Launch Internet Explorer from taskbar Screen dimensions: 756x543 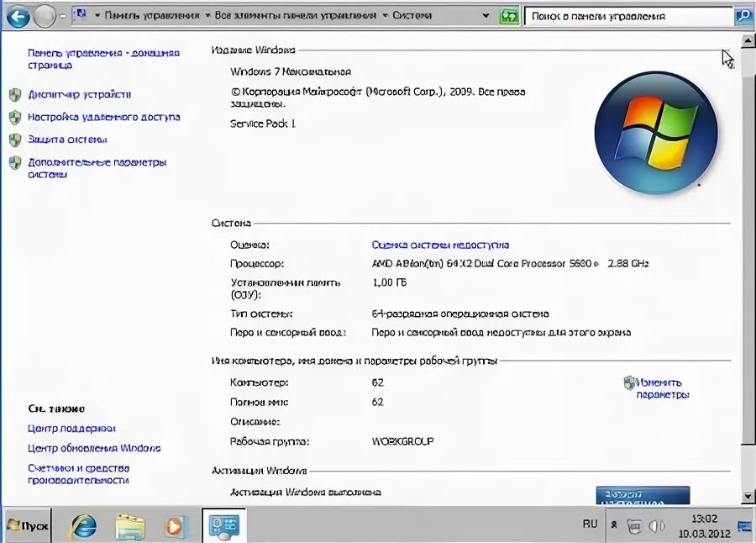(x=83, y=525)
